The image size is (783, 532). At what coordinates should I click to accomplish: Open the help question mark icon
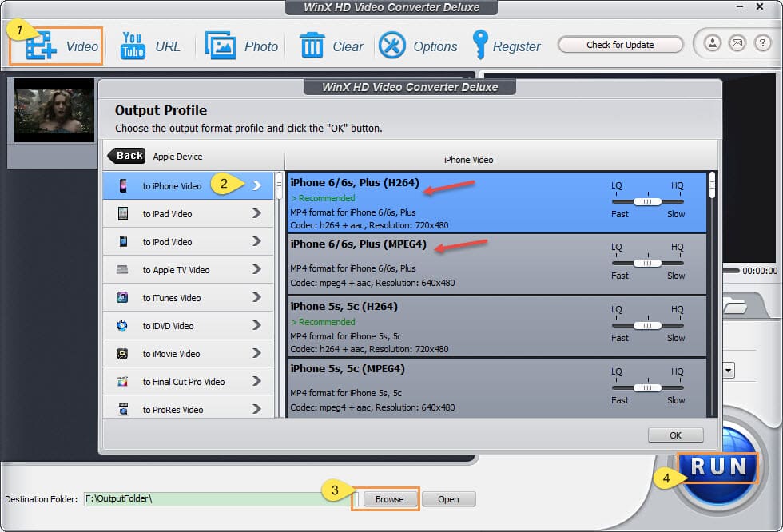762,43
